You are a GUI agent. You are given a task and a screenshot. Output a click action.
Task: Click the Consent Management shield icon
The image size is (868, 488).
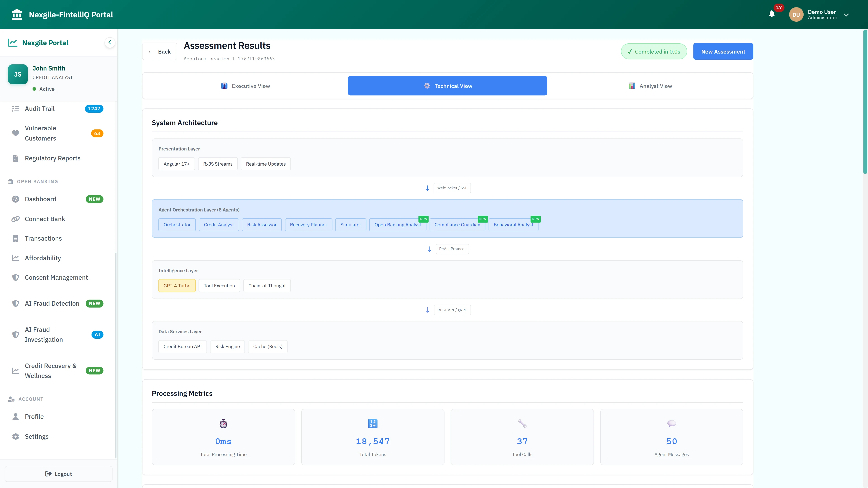[16, 278]
